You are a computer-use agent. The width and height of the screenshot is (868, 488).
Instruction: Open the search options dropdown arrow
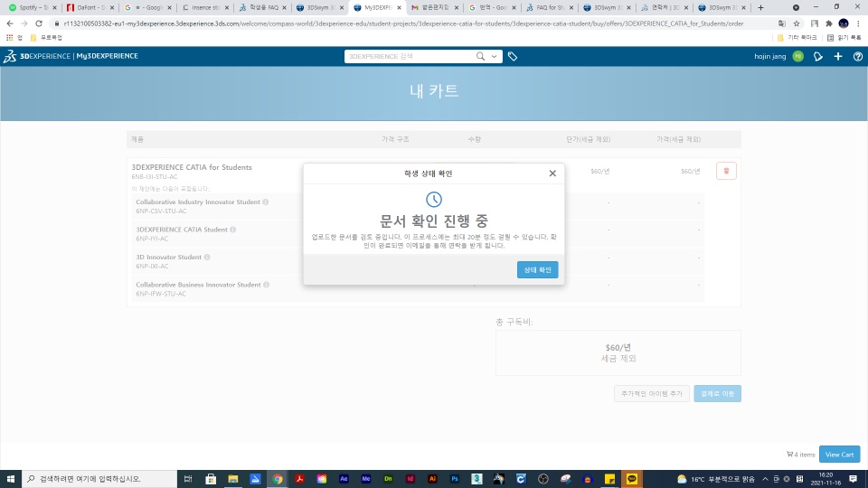pyautogui.click(x=494, y=56)
